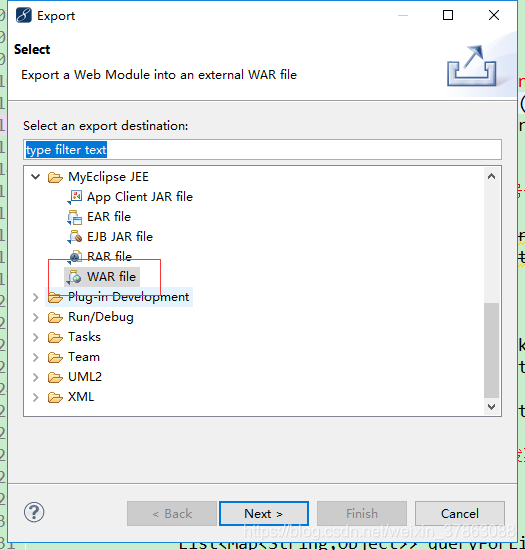Screen dimensions: 525x550
Task: Select the Run/Debug label
Action: tap(101, 317)
